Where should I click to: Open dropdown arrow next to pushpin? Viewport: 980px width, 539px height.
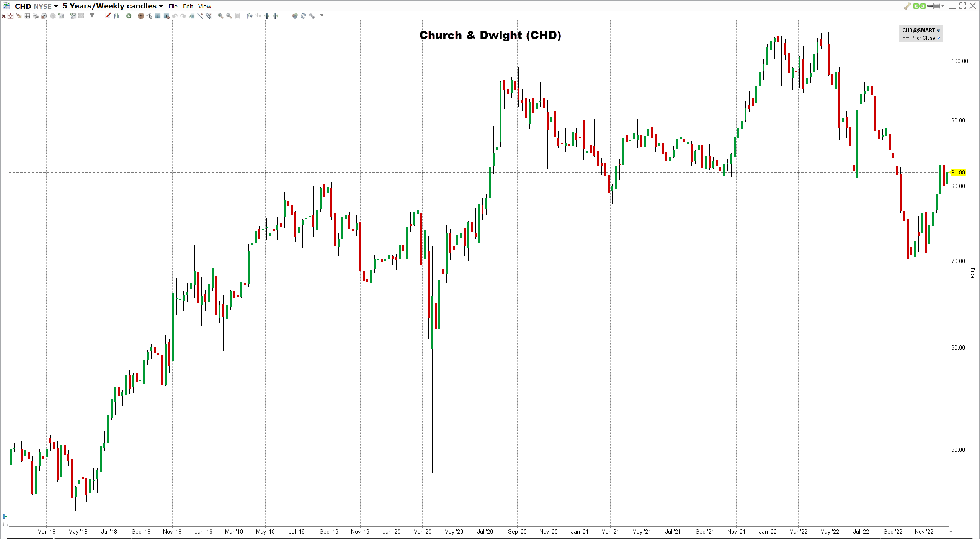[x=942, y=6]
